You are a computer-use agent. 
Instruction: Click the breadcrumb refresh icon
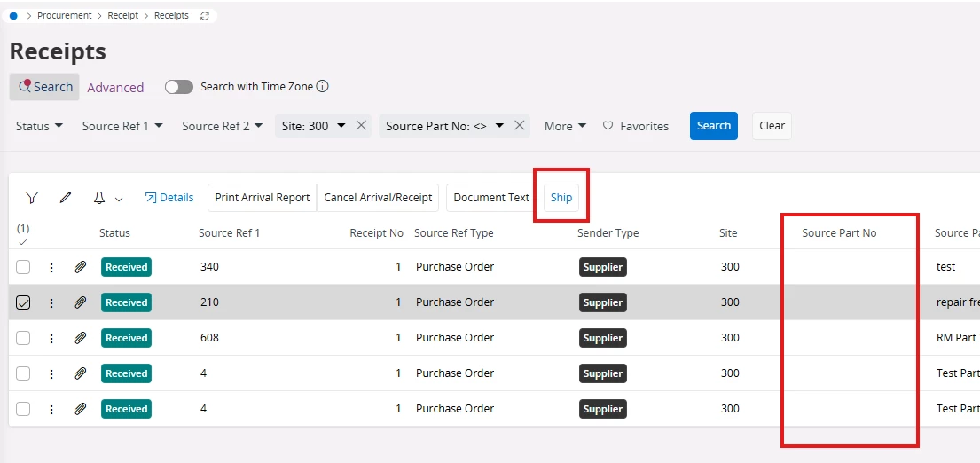tap(206, 16)
